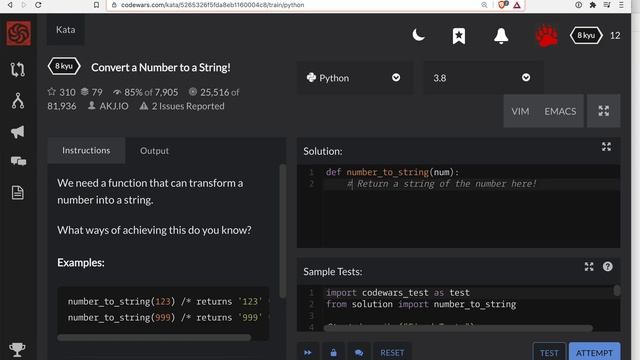The image size is (640, 360).
Task: Click the skip forward button
Action: 308,352
